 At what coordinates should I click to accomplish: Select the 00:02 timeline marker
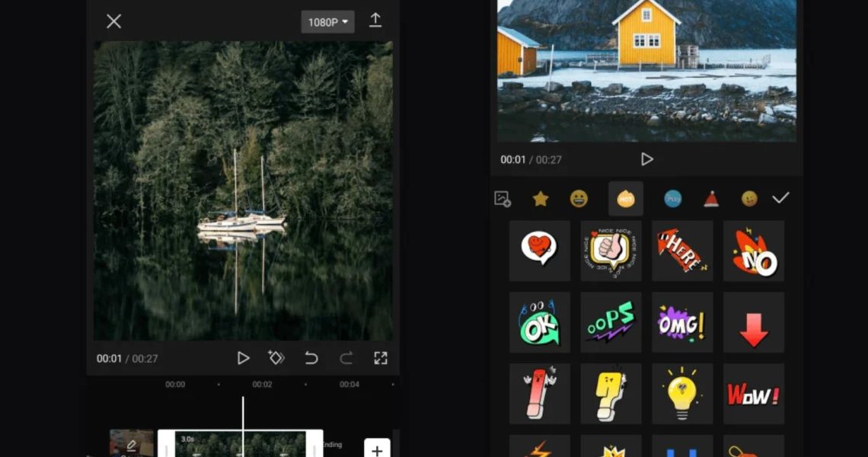point(262,385)
